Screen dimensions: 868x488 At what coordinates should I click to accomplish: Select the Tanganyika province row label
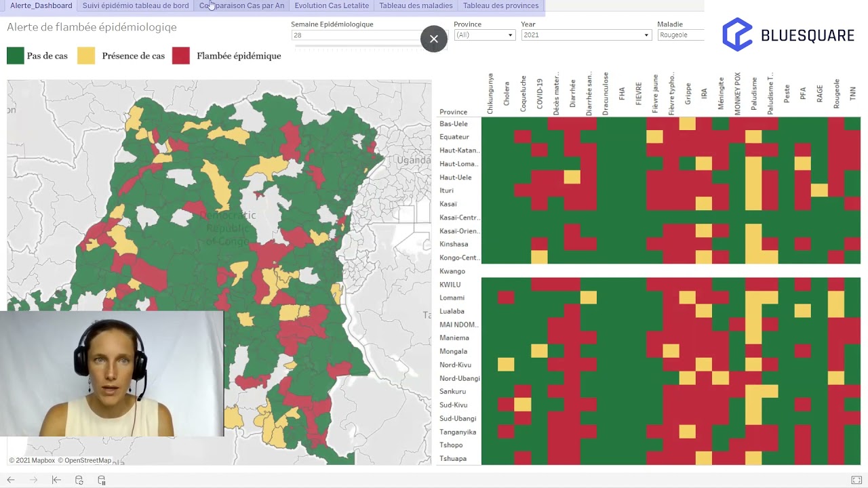458,432
